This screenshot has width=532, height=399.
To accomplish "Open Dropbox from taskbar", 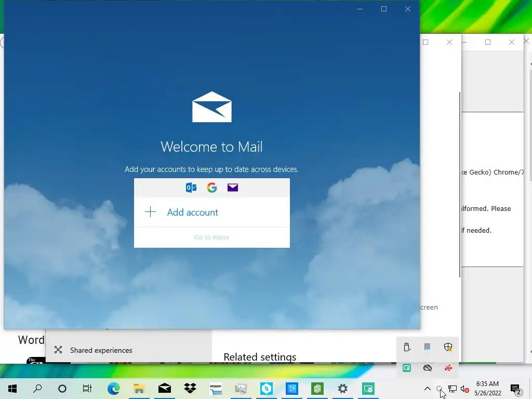I will click(x=190, y=389).
